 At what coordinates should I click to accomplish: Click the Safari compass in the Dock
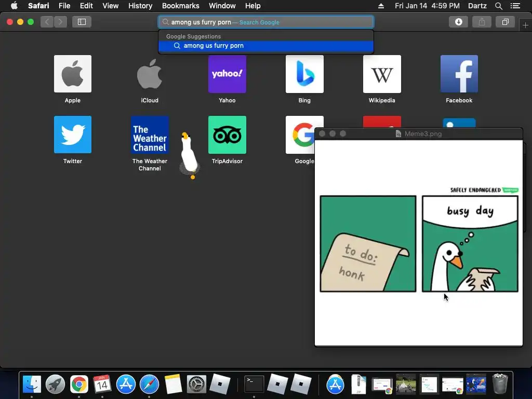click(149, 384)
